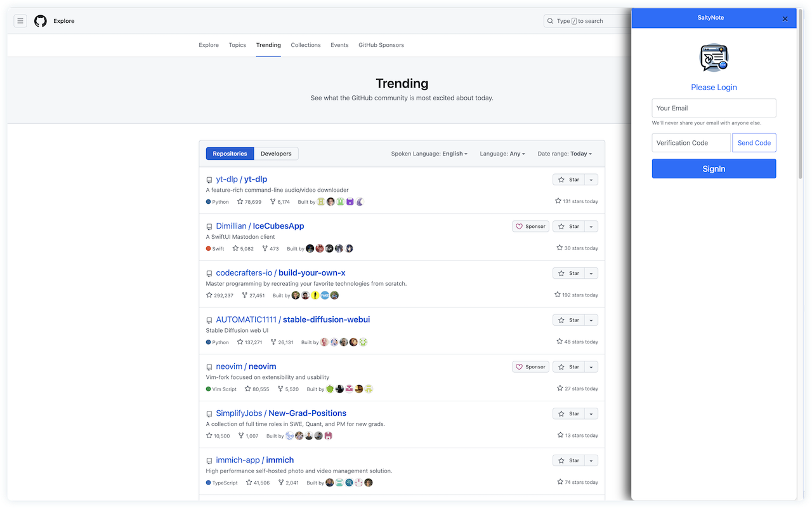Expand star list dropdown for build-your-own-x

tap(591, 273)
